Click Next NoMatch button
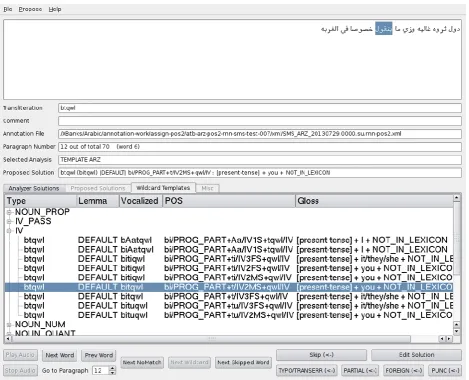The width and height of the screenshot is (469, 380). pyautogui.click(x=142, y=362)
